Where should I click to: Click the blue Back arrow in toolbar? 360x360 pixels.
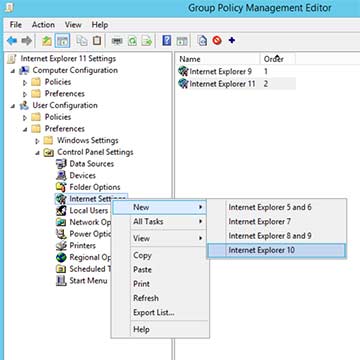(x=12, y=41)
